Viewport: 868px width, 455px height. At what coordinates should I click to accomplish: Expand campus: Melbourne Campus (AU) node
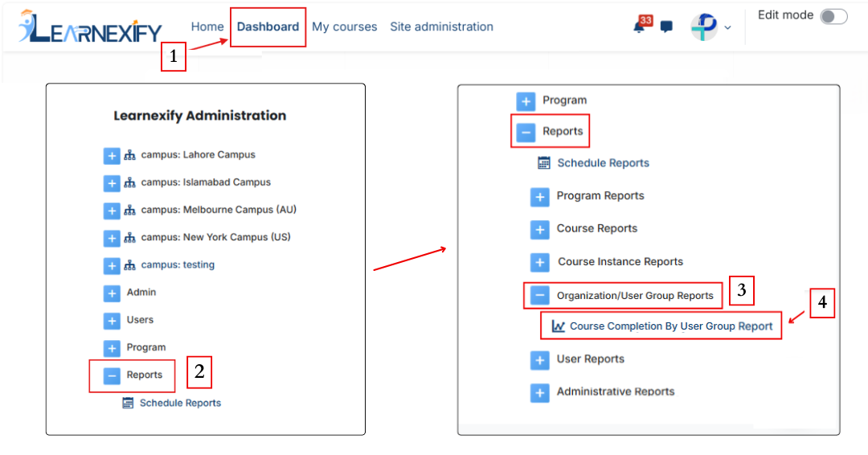112,211
